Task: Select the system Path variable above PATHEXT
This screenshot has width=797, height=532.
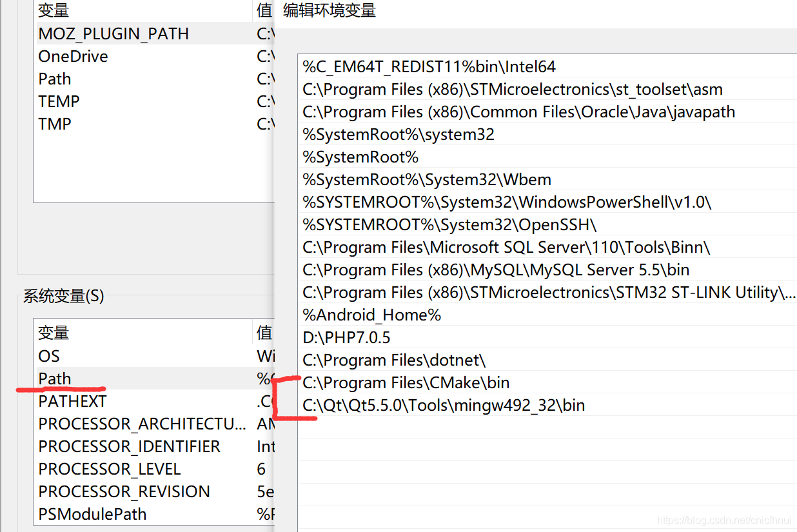Action: 155,379
